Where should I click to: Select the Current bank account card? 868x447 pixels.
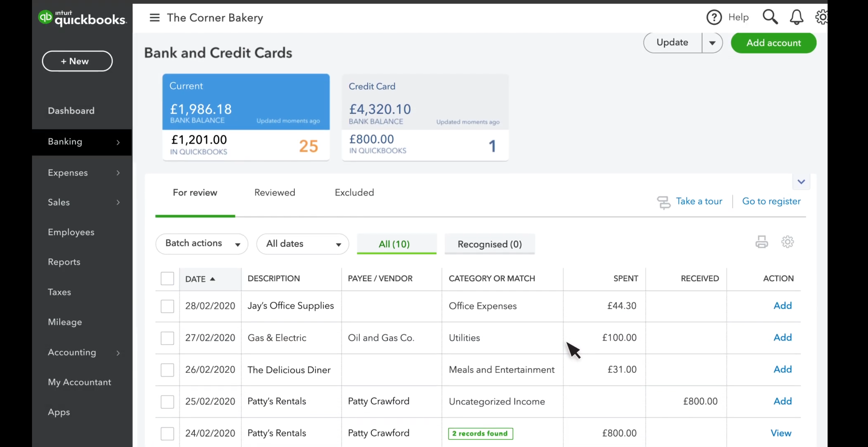(x=246, y=117)
